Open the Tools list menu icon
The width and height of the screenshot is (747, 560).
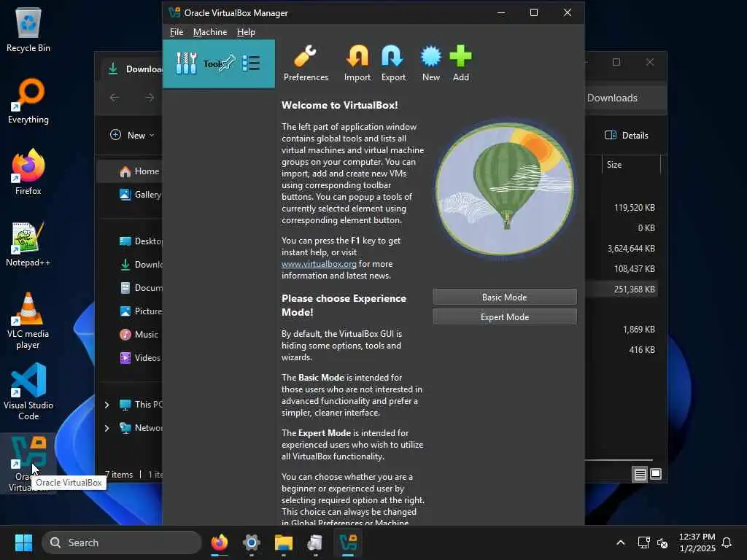pyautogui.click(x=251, y=63)
